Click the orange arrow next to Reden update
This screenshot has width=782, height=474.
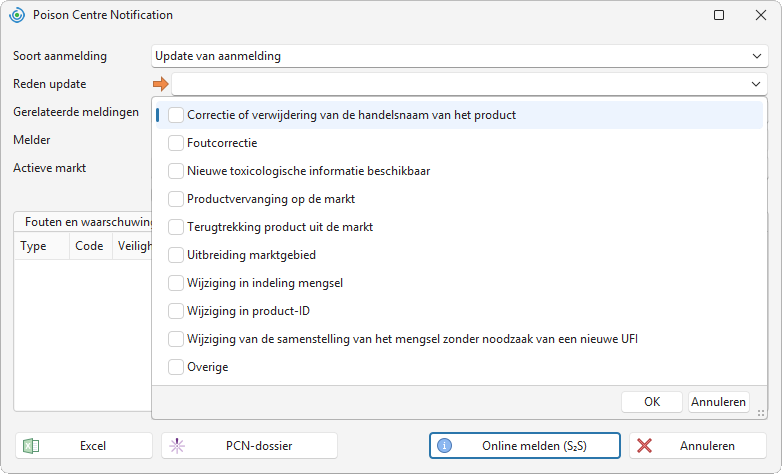pos(161,84)
